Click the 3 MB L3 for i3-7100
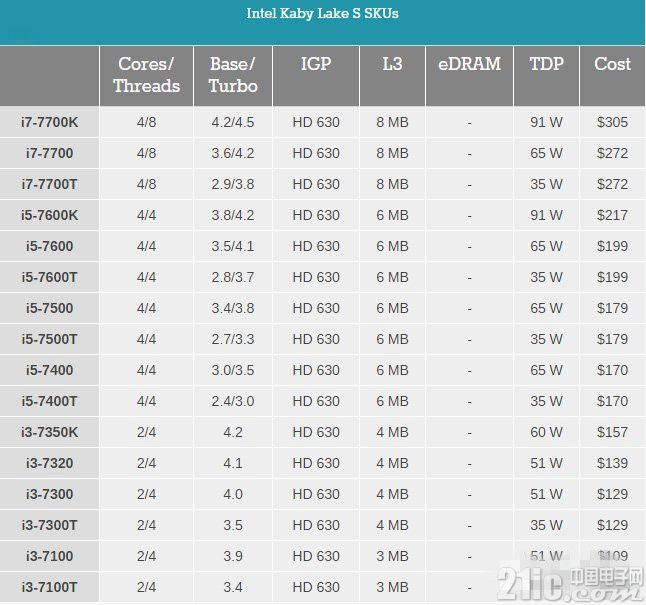Screen dimensions: 646x605 click(x=392, y=556)
